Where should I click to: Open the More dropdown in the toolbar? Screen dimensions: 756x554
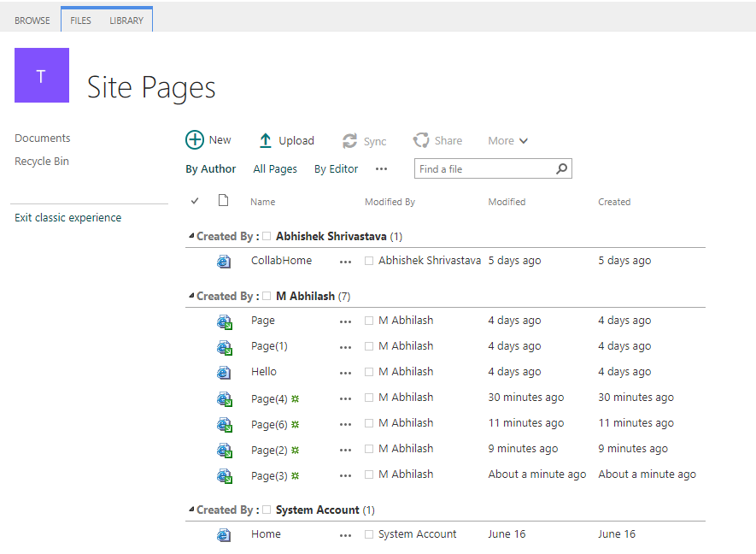click(507, 141)
